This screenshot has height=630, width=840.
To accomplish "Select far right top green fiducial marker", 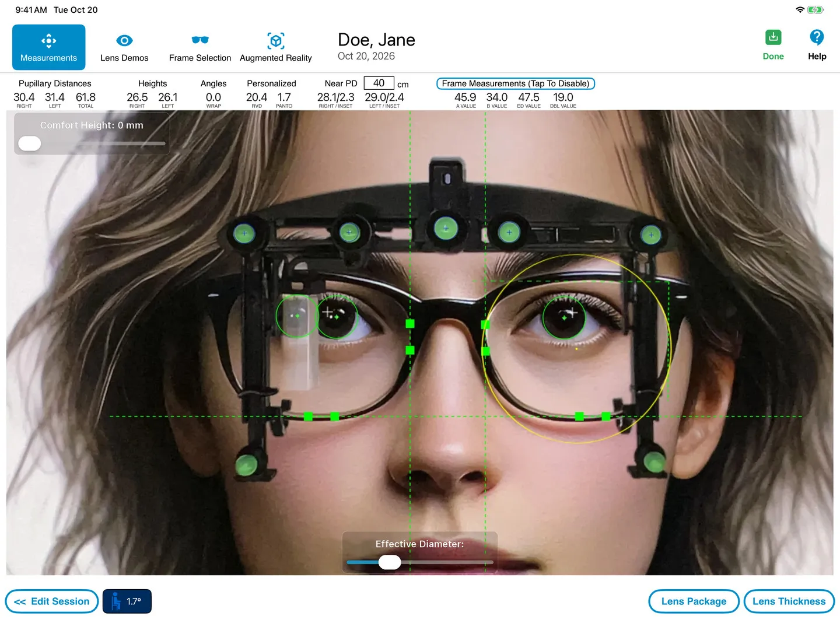I will tap(651, 236).
